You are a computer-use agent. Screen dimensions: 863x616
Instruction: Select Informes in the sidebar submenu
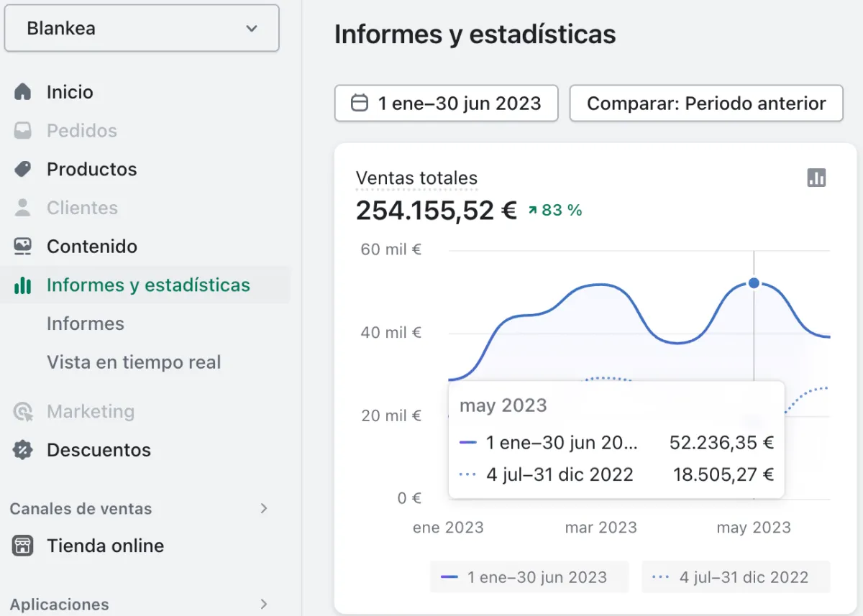point(86,323)
